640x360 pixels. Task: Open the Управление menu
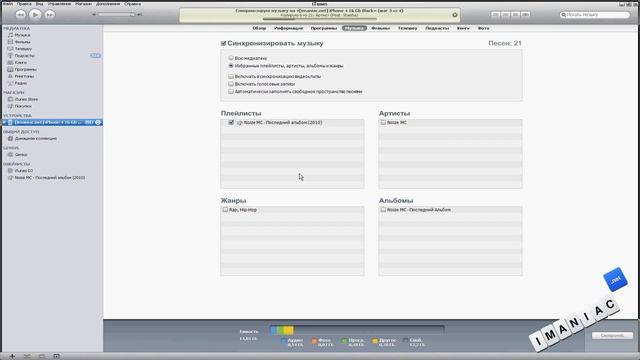tap(60, 4)
